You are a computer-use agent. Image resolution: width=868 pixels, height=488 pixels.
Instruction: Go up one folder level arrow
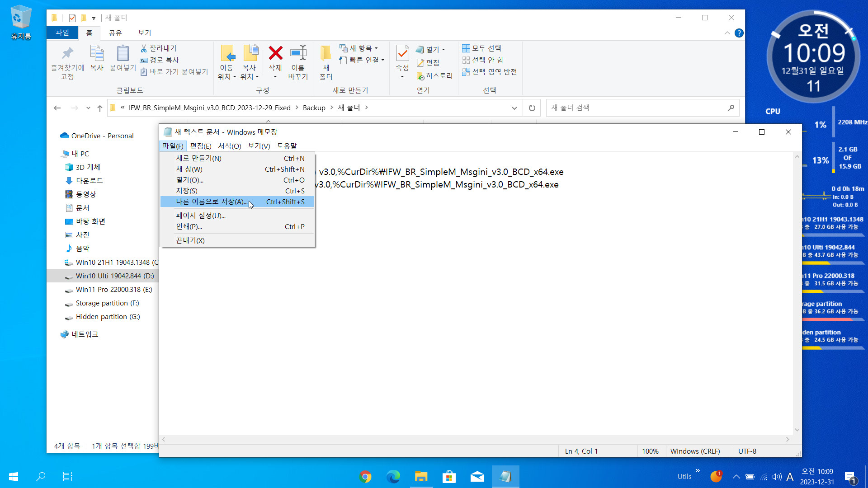[x=100, y=108]
